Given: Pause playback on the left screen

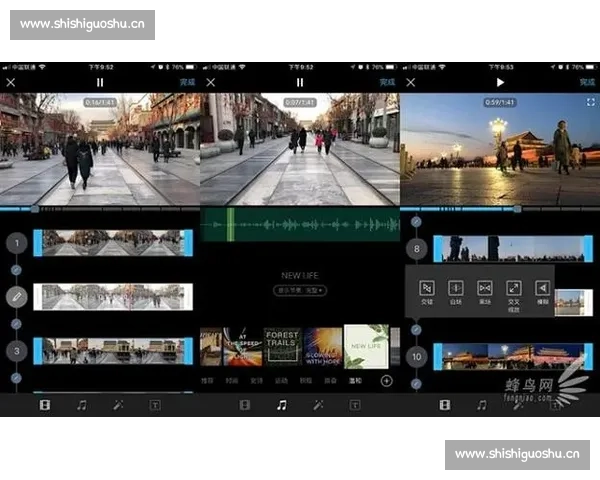Looking at the screenshot, I should click(x=100, y=82).
